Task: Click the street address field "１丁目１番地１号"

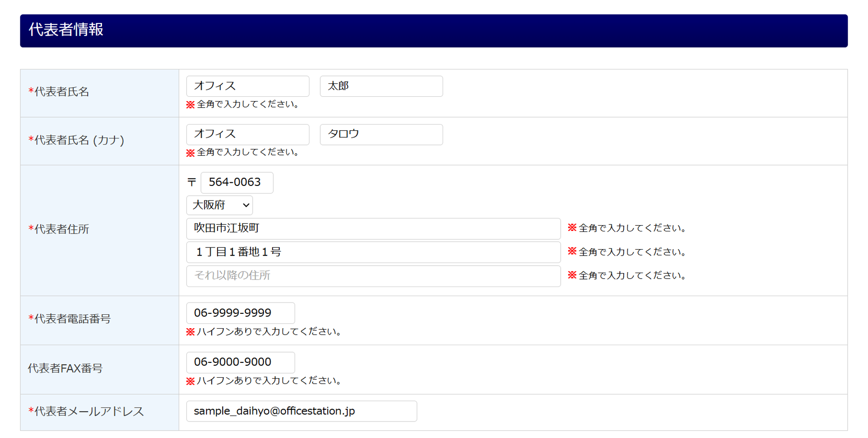Action: [x=373, y=252]
